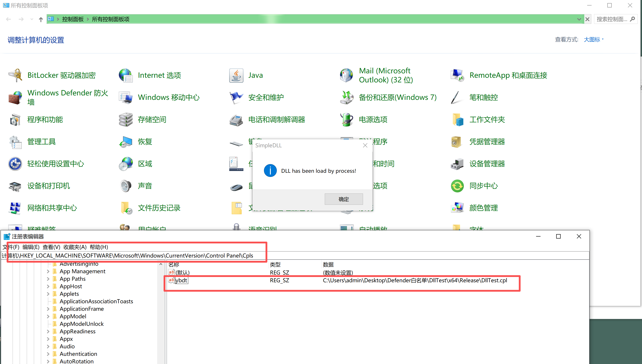Expand the Authentication registry key
Screen dimensions: 642x364
pos(48,354)
